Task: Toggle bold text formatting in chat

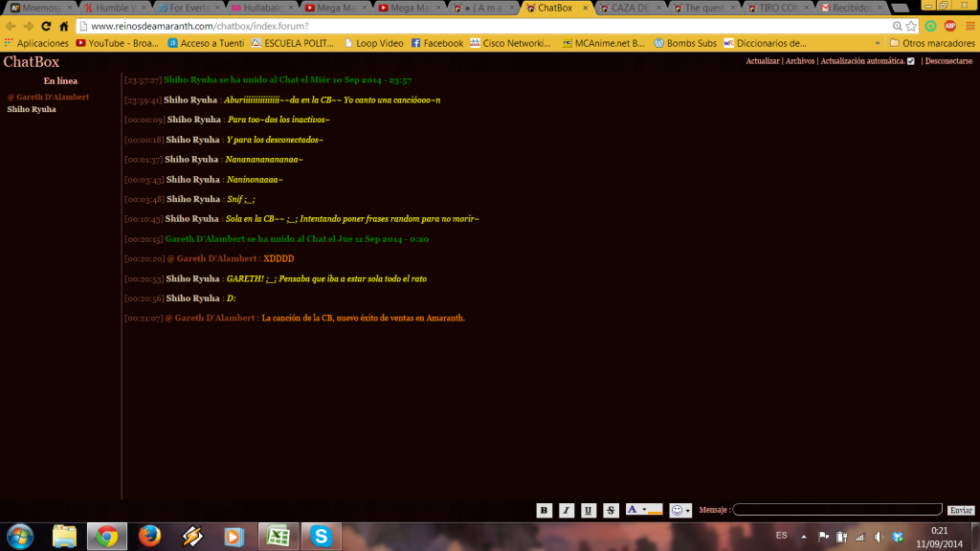Action: pyautogui.click(x=544, y=511)
